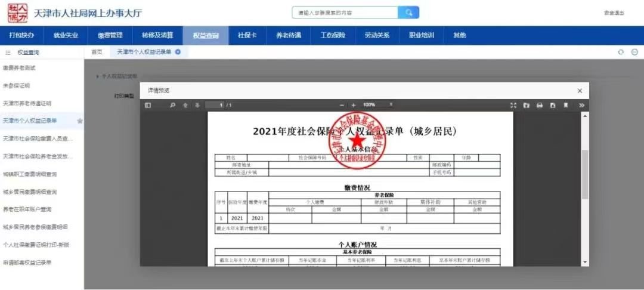
Task: Click the top search input field
Action: [x=345, y=13]
